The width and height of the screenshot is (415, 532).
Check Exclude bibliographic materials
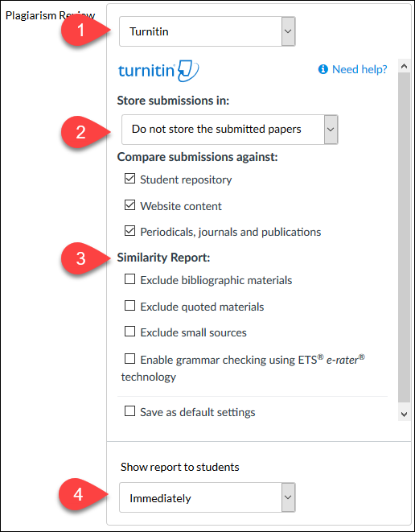point(129,280)
